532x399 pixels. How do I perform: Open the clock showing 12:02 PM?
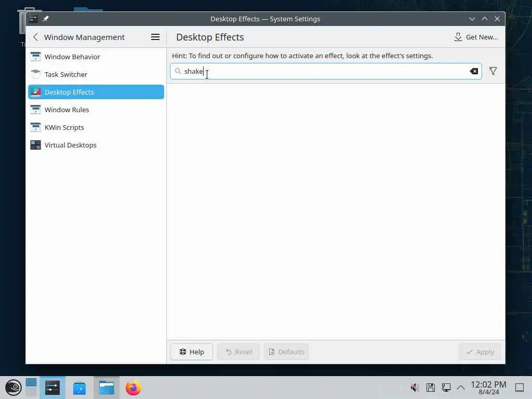tap(488, 388)
